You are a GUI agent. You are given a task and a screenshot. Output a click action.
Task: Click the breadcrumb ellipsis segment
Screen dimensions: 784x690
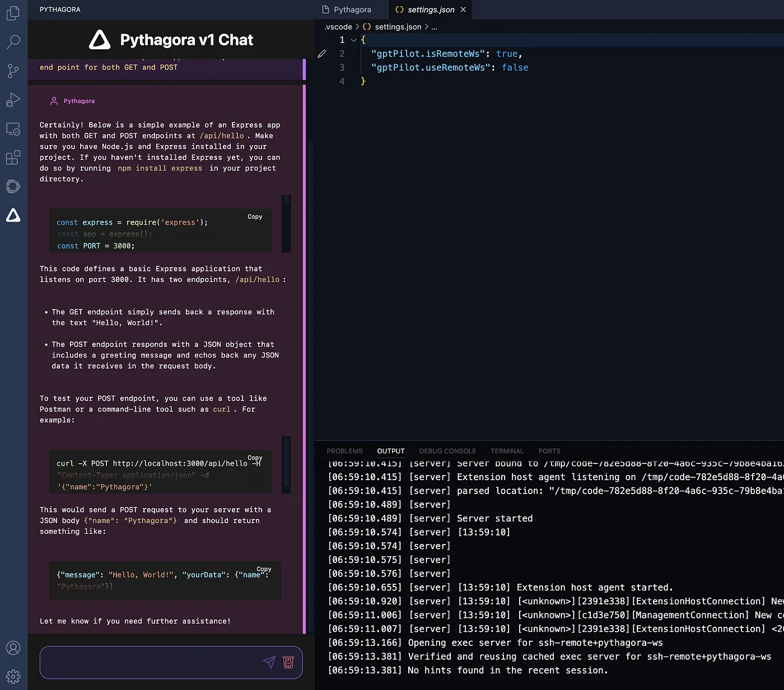click(x=435, y=27)
